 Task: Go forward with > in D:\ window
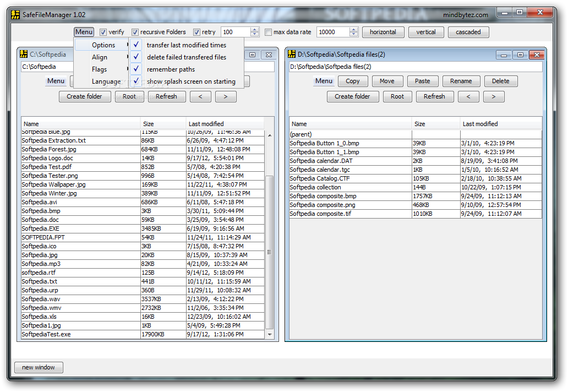[493, 96]
